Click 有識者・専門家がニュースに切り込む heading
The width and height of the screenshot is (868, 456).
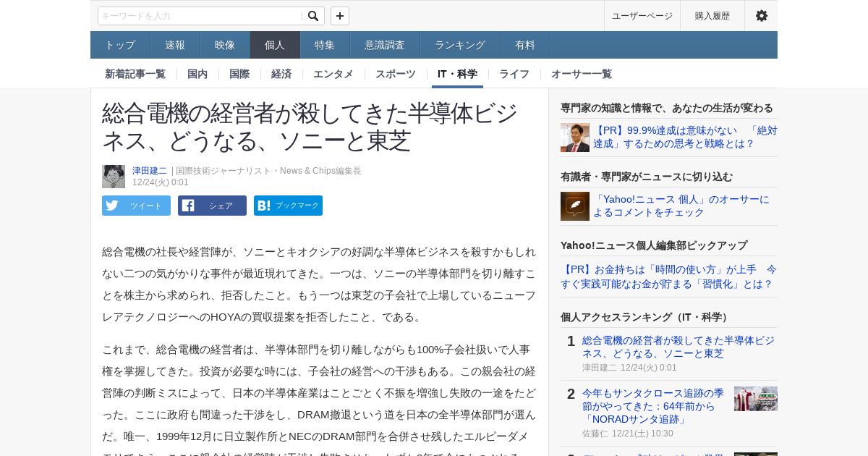tap(647, 177)
